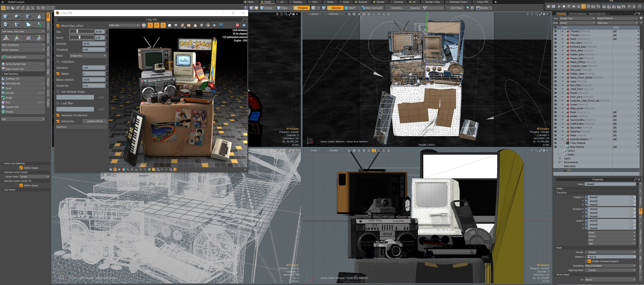Open the Item Menu: New Item dropdown

pos(23,32)
